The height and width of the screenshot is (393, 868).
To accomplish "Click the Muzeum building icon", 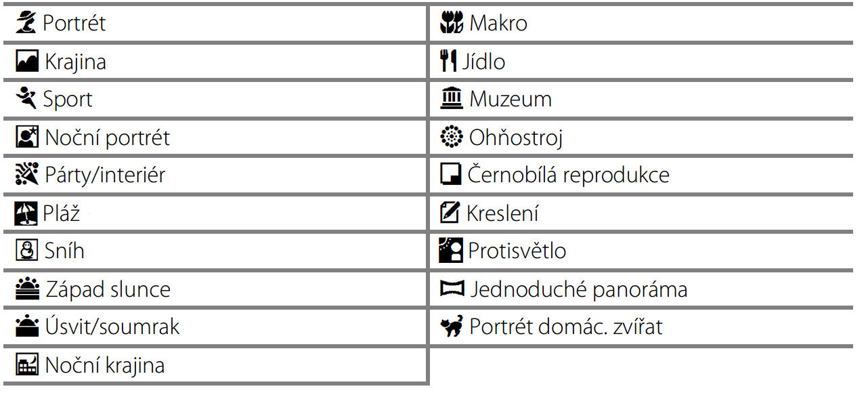I will tap(452, 100).
